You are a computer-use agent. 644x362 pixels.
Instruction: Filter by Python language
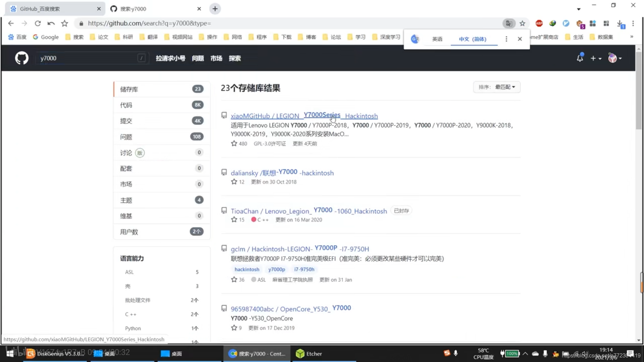coord(162,328)
